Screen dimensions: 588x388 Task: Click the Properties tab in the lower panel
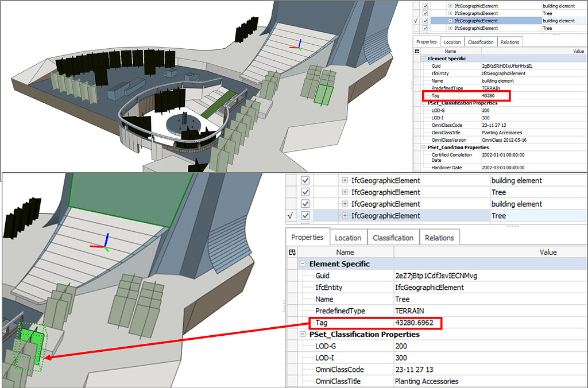pyautogui.click(x=307, y=237)
